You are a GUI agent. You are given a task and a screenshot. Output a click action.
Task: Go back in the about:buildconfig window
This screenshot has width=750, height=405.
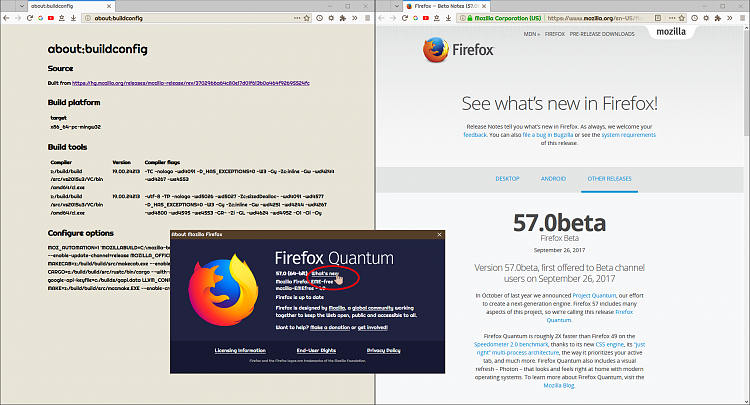(x=6, y=18)
